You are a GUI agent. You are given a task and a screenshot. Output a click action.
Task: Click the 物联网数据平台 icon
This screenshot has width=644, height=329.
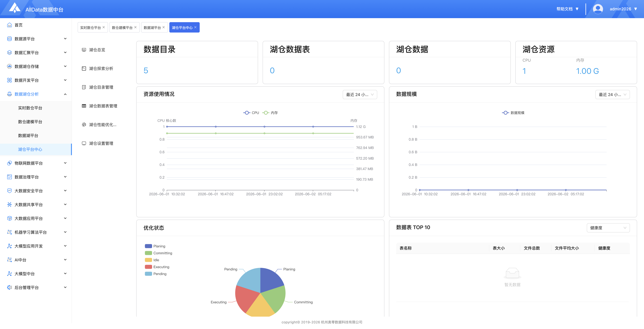(9, 163)
